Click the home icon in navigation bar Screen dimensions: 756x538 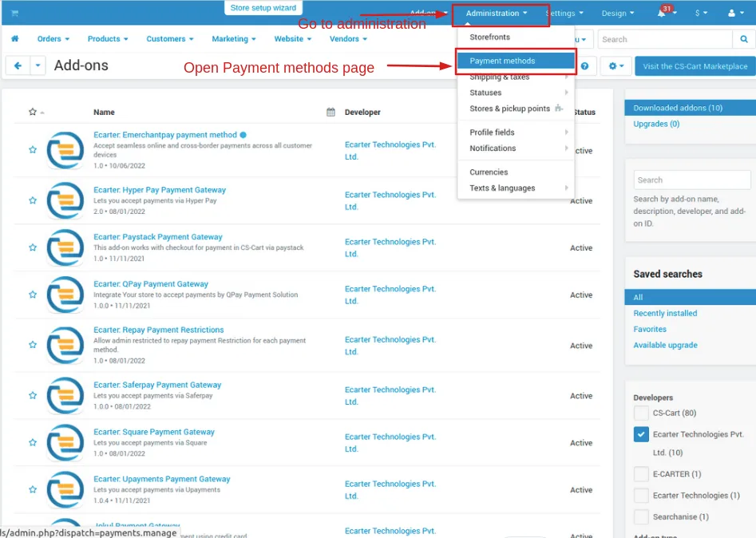tap(15, 38)
